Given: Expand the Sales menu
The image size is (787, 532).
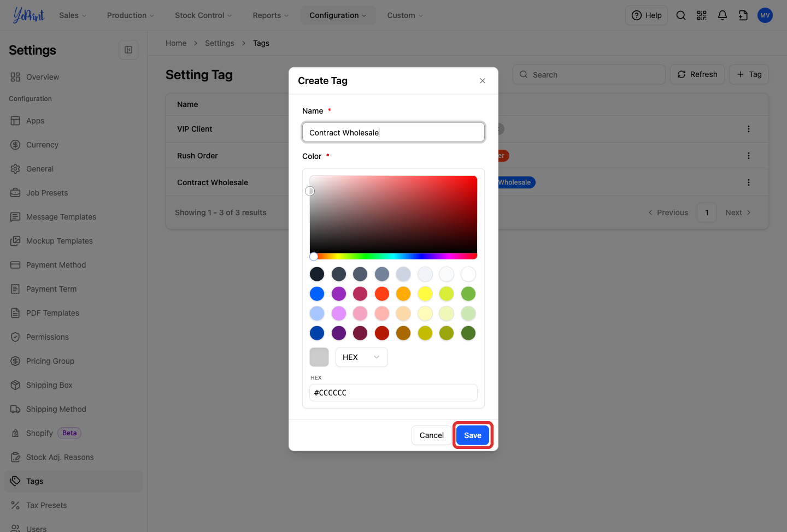Looking at the screenshot, I should pyautogui.click(x=73, y=15).
